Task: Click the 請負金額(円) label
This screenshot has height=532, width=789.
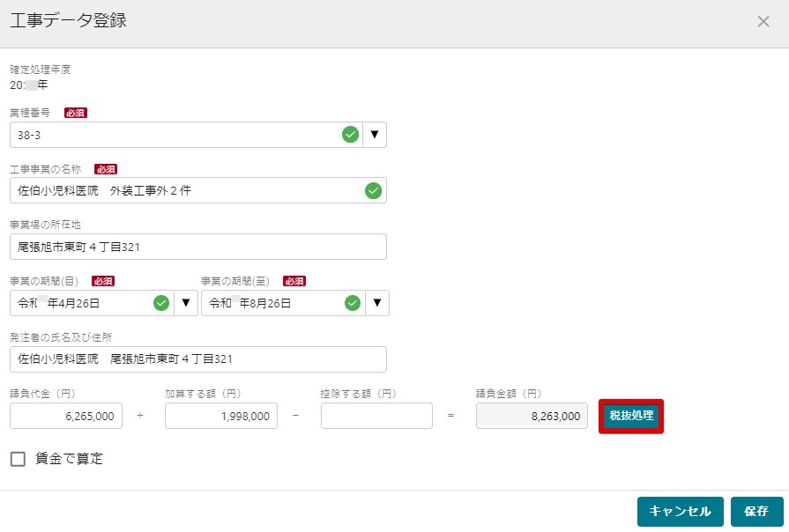Action: click(510, 393)
